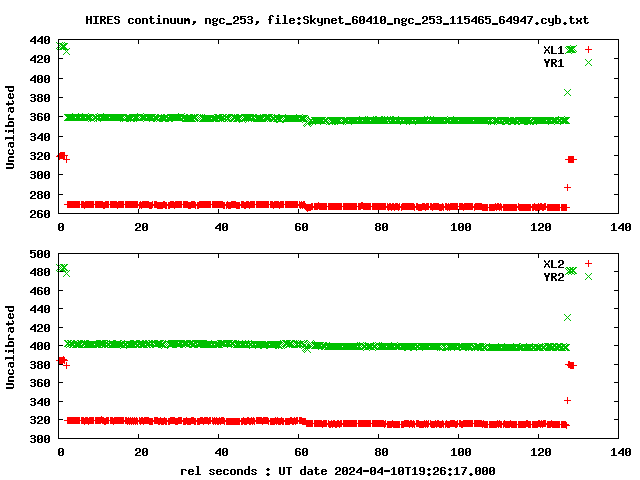Click the XL1 legend label
The height and width of the screenshot is (480, 640).
[x=553, y=50]
